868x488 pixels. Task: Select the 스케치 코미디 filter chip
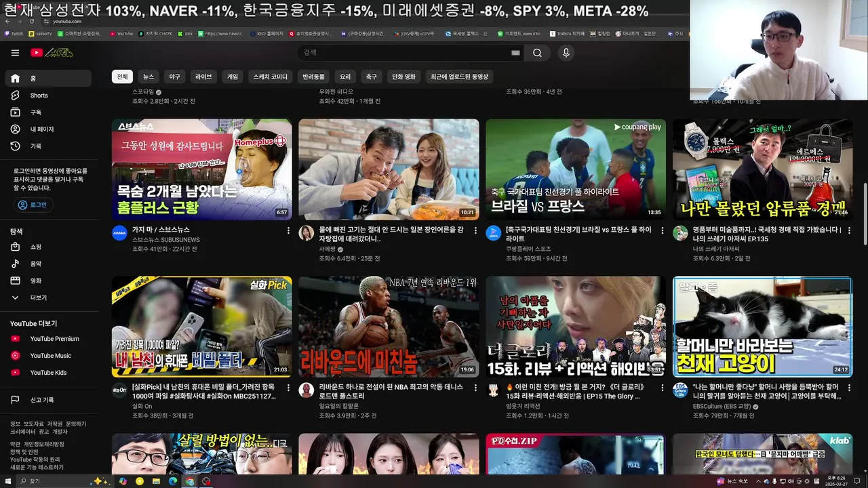(x=271, y=77)
